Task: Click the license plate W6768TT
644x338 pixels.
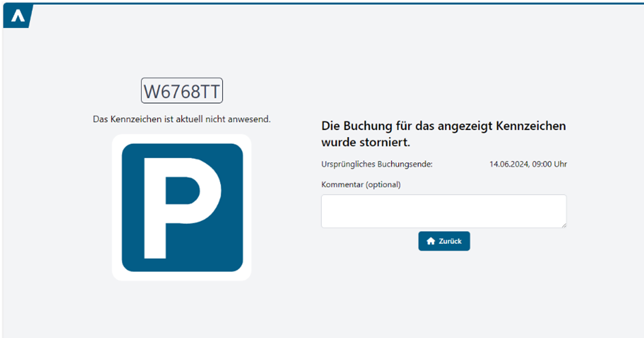Action: pyautogui.click(x=182, y=91)
